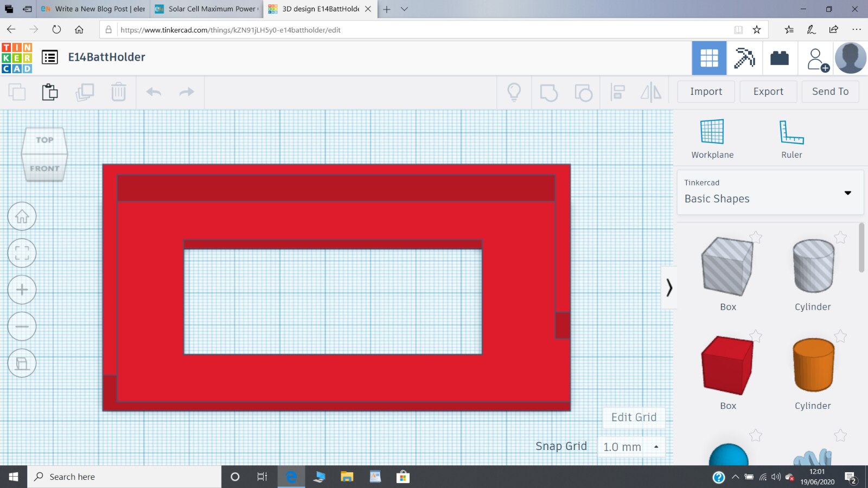Image resolution: width=868 pixels, height=488 pixels.
Task: Favorite the striped Box hole shape star
Action: [756, 237]
